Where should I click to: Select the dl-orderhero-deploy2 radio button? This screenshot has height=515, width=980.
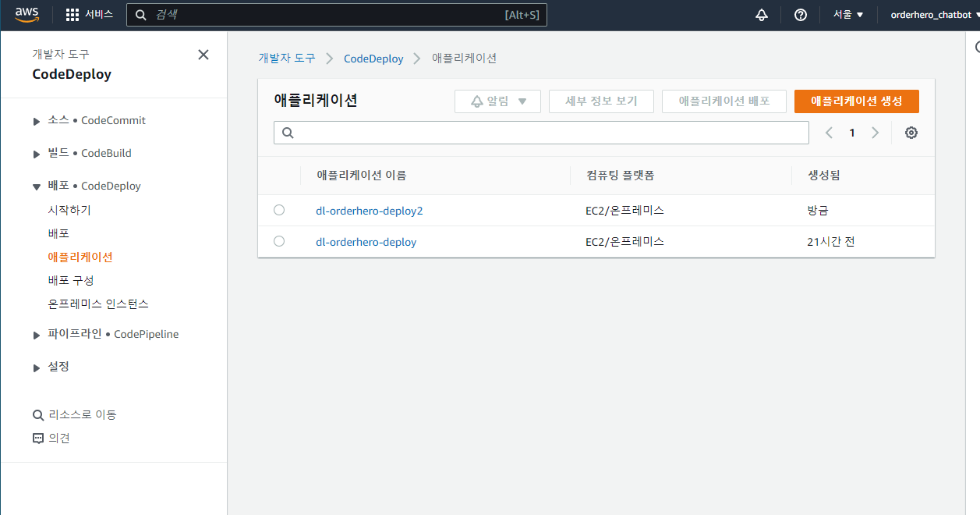[279, 210]
